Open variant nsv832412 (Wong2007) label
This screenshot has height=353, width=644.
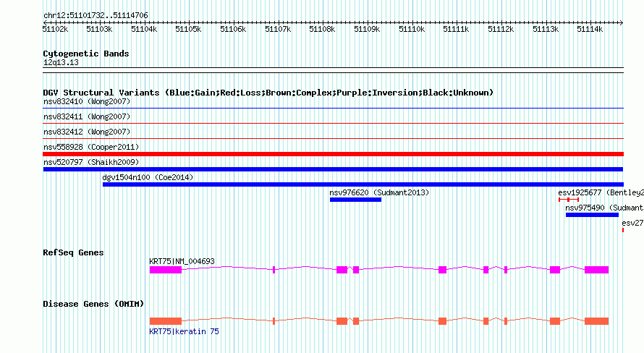[87, 132]
